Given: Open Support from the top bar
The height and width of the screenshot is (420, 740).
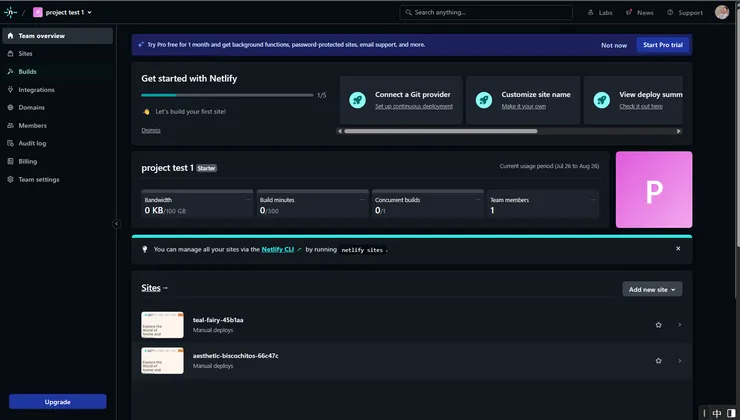Looking at the screenshot, I should 685,13.
